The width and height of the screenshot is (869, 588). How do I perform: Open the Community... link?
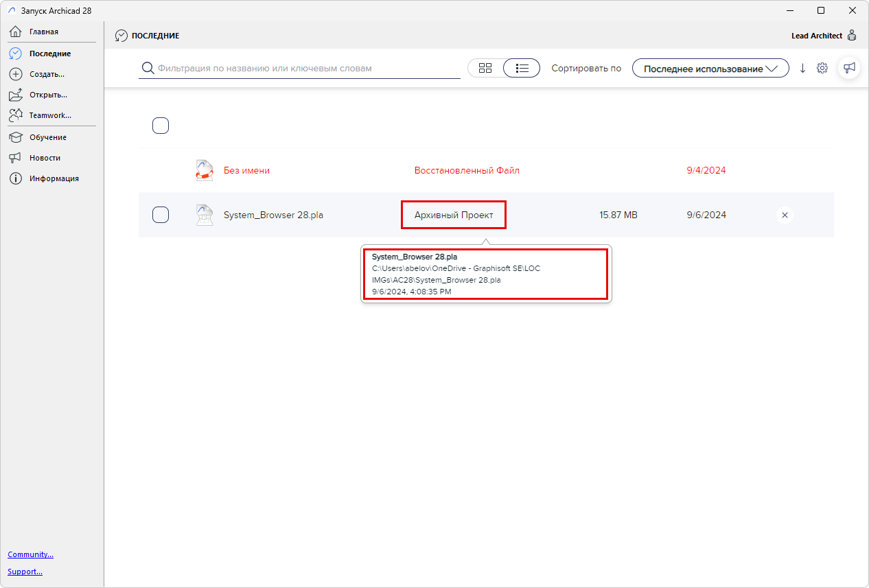click(30, 554)
